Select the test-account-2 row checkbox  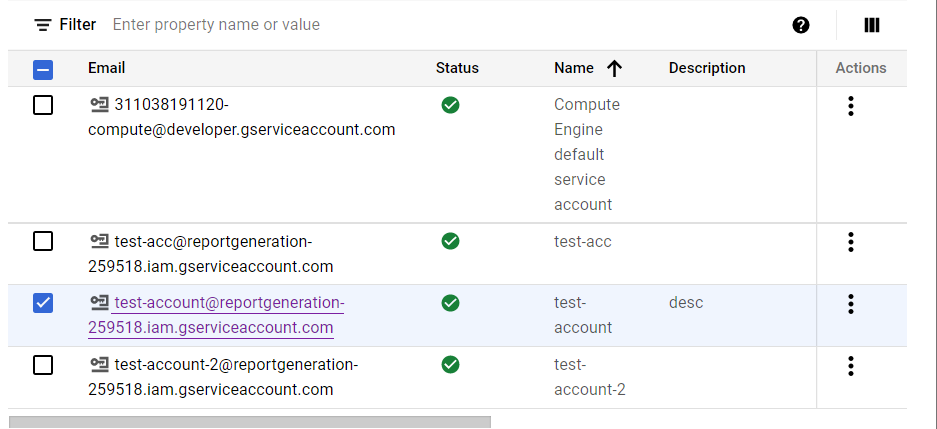click(43, 365)
